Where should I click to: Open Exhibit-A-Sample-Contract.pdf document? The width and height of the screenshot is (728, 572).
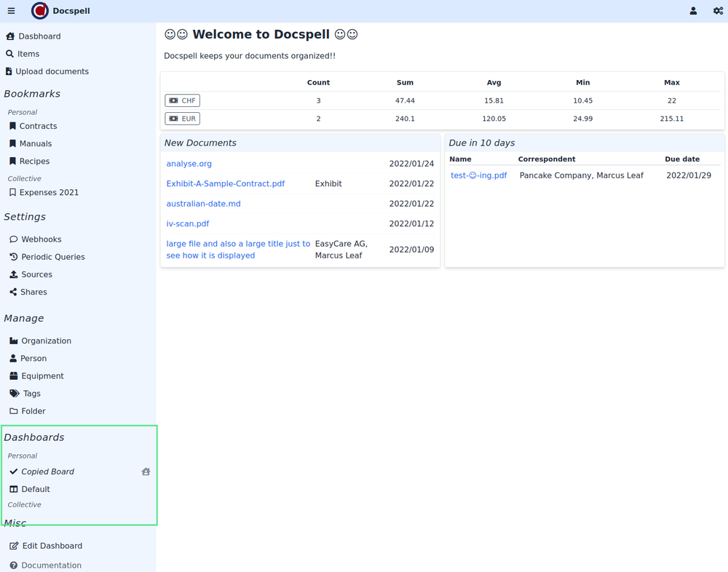tap(225, 184)
